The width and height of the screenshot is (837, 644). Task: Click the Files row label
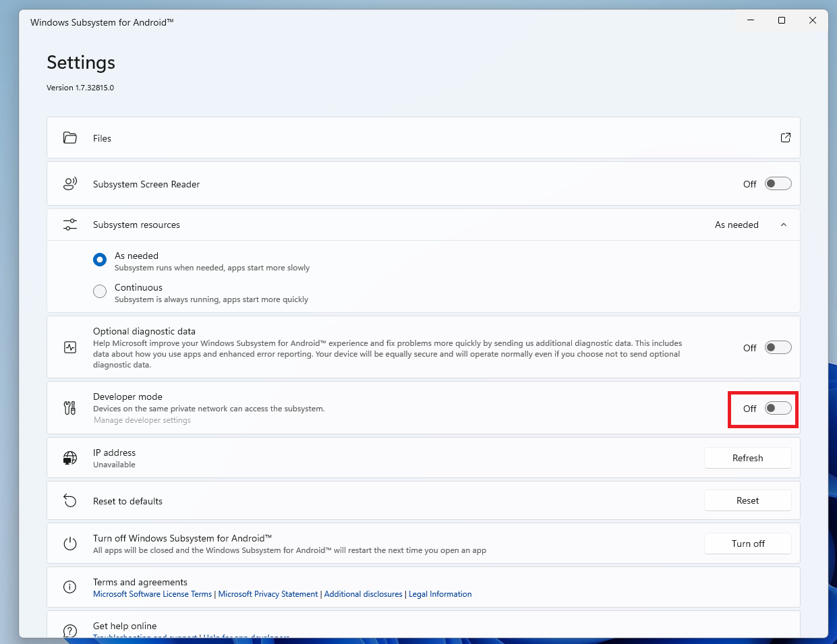coord(102,138)
